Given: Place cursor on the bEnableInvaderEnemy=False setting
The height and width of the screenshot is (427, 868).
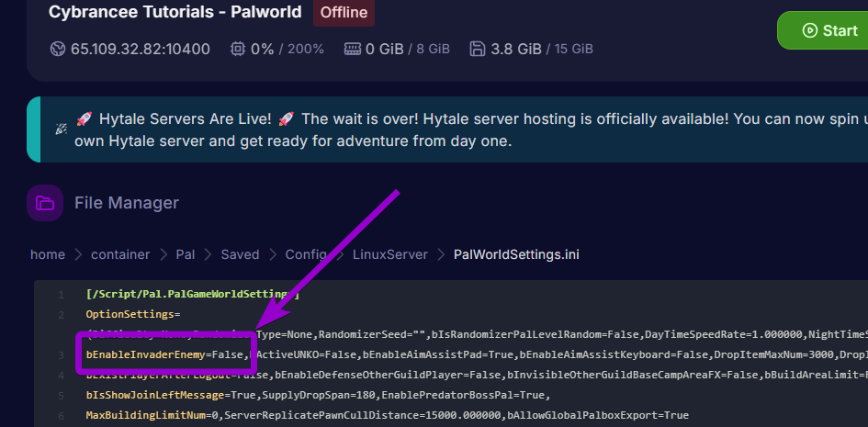Looking at the screenshot, I should click(165, 354).
